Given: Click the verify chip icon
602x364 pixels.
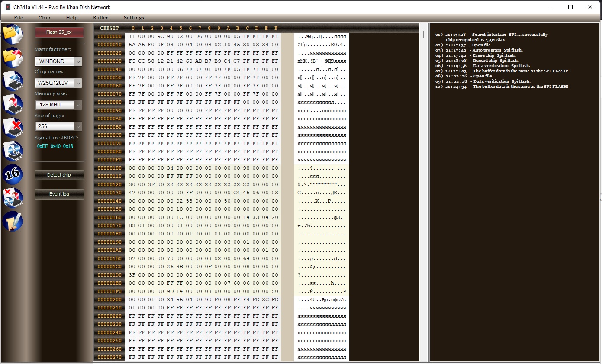Looking at the screenshot, I should coord(13,151).
